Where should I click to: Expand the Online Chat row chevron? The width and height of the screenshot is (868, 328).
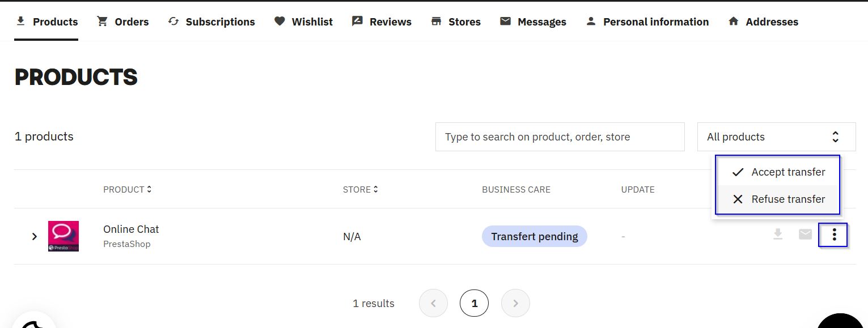tap(35, 236)
